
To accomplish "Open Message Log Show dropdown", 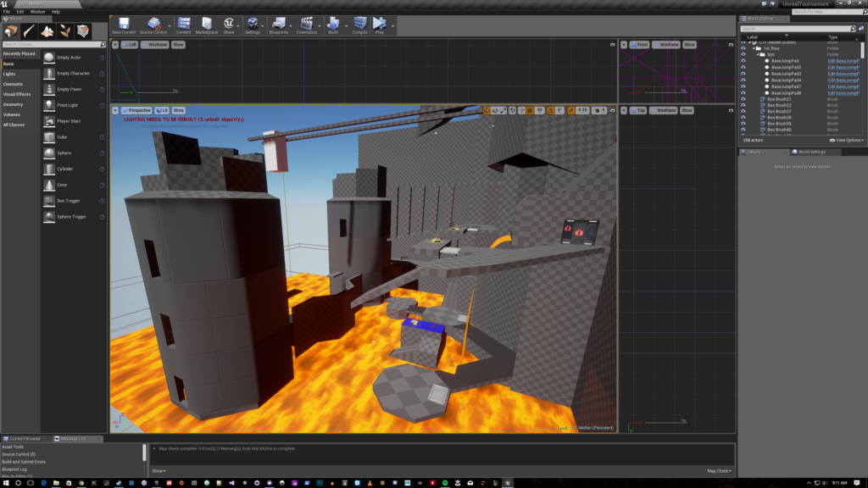I will click(x=159, y=471).
